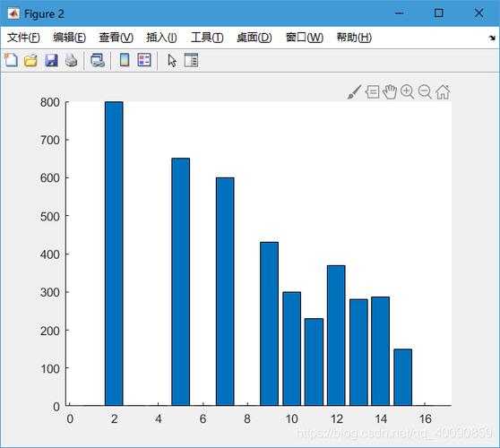Open a file via the folder icon
Viewport: 500px width, 448px height.
[x=30, y=60]
